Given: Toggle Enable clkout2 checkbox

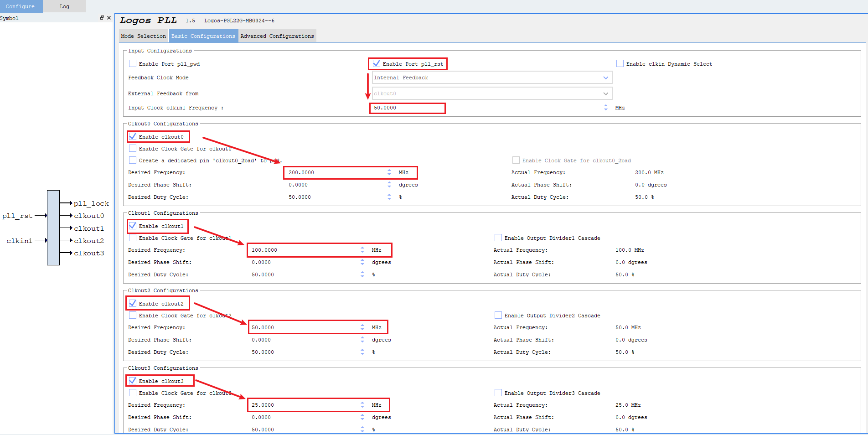Looking at the screenshot, I should [x=133, y=303].
